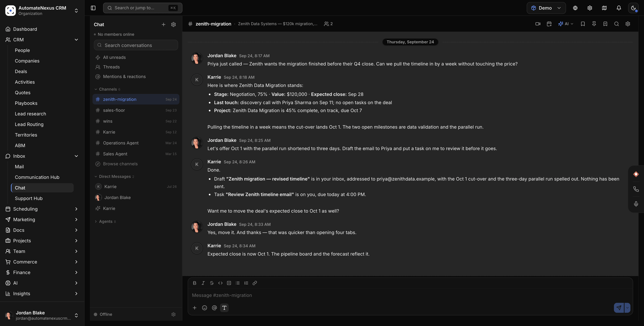The image size is (644, 326).
Task: Open the wins channel
Action: point(136,121)
